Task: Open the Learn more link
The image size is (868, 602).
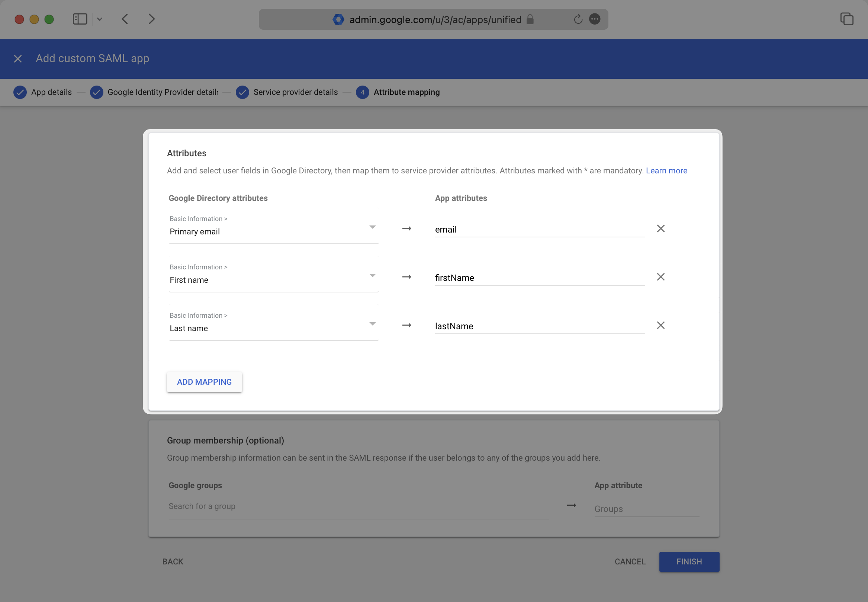Action: pos(666,170)
